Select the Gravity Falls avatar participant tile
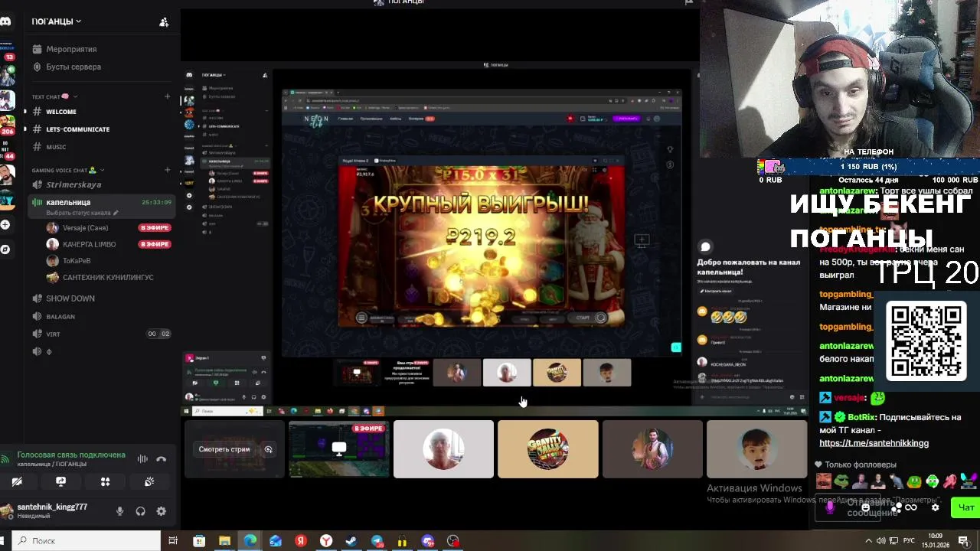980x551 pixels. coord(548,448)
